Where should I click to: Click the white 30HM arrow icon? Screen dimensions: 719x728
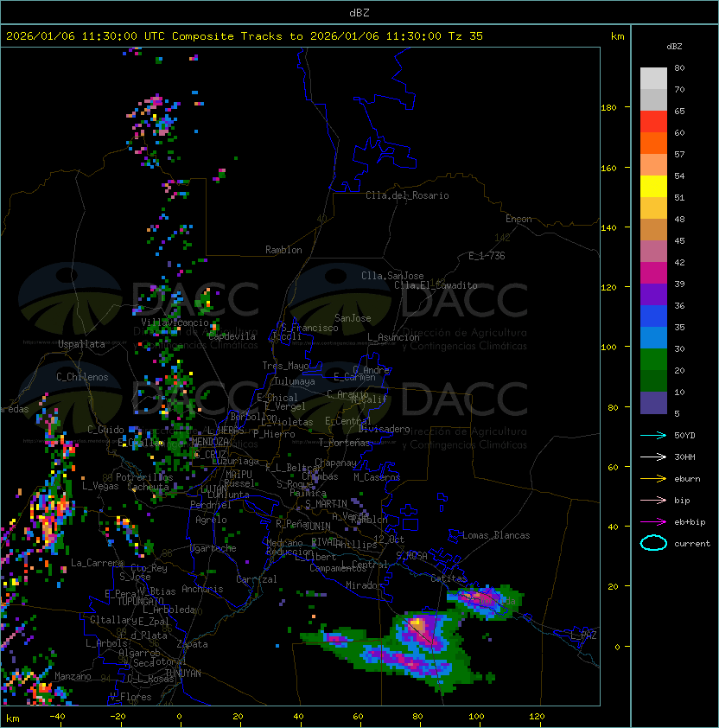point(653,457)
